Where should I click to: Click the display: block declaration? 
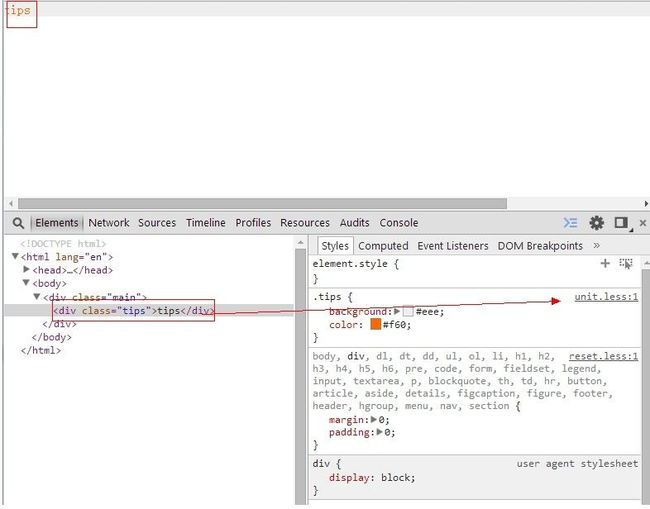click(x=372, y=477)
